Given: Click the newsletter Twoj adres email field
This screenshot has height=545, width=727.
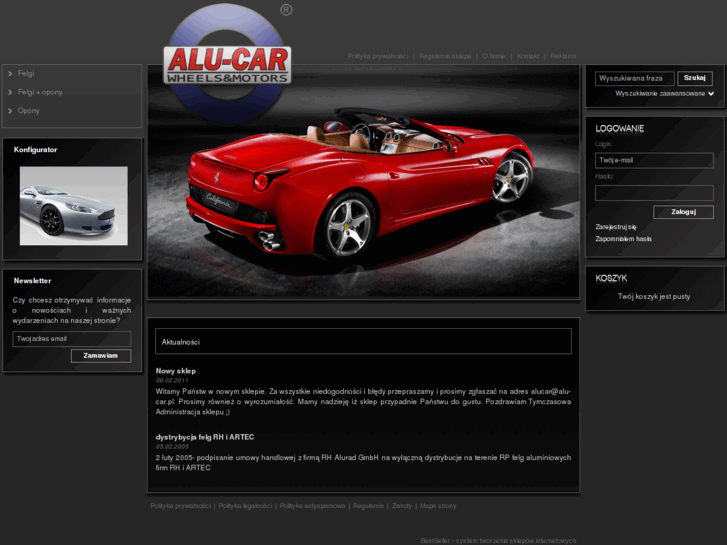Looking at the screenshot, I should pos(72,339).
